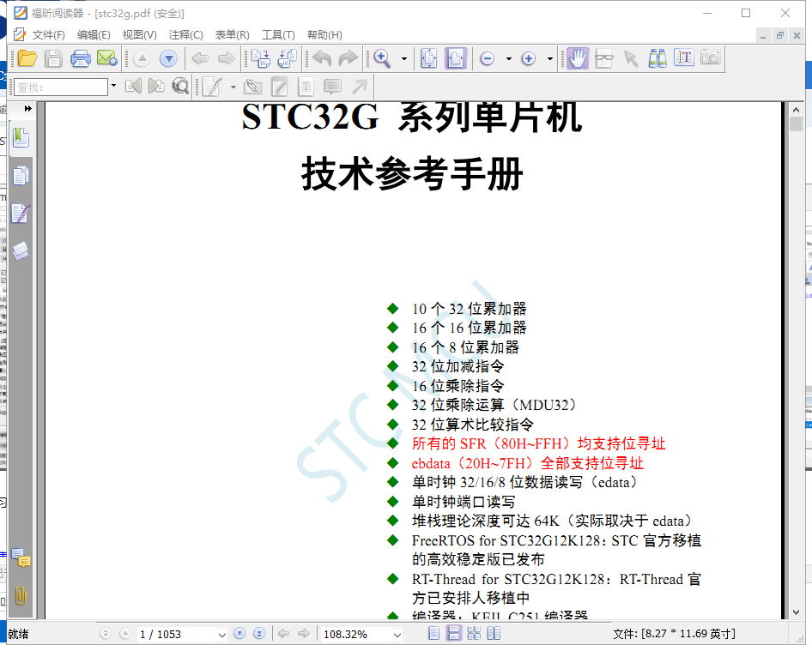Open the 表单(R) menu
Screen dimensions: 812x651
[232, 34]
